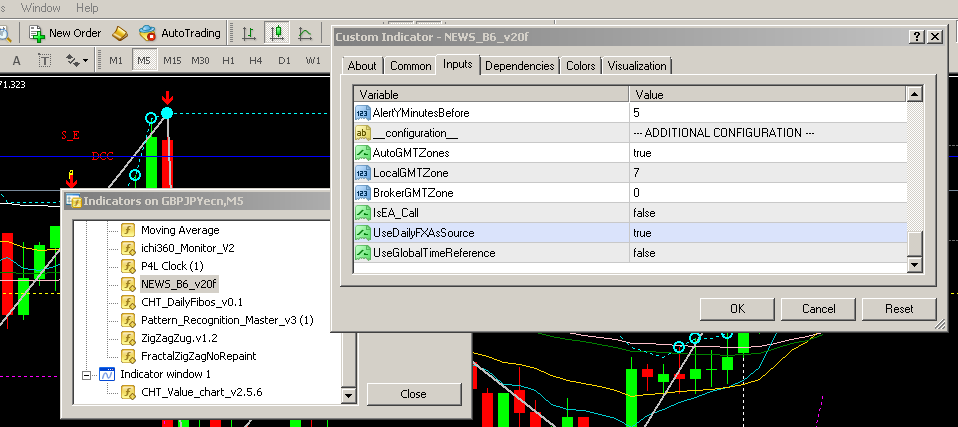Click Reset to restore default inputs
Image resolution: width=958 pixels, height=427 pixels.
tap(899, 309)
